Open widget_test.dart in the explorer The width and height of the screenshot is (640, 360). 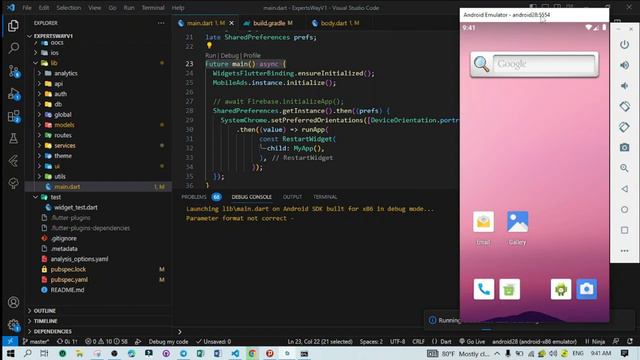[76, 207]
